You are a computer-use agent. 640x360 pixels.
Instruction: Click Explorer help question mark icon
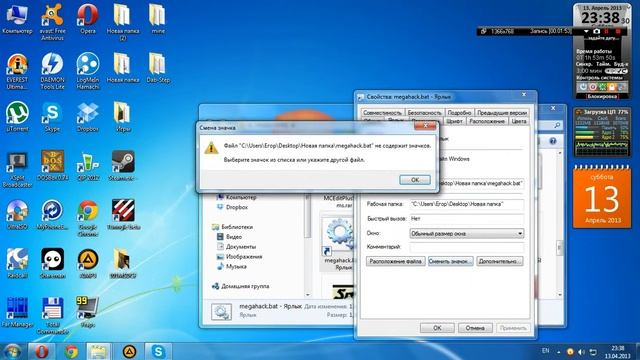[553, 141]
